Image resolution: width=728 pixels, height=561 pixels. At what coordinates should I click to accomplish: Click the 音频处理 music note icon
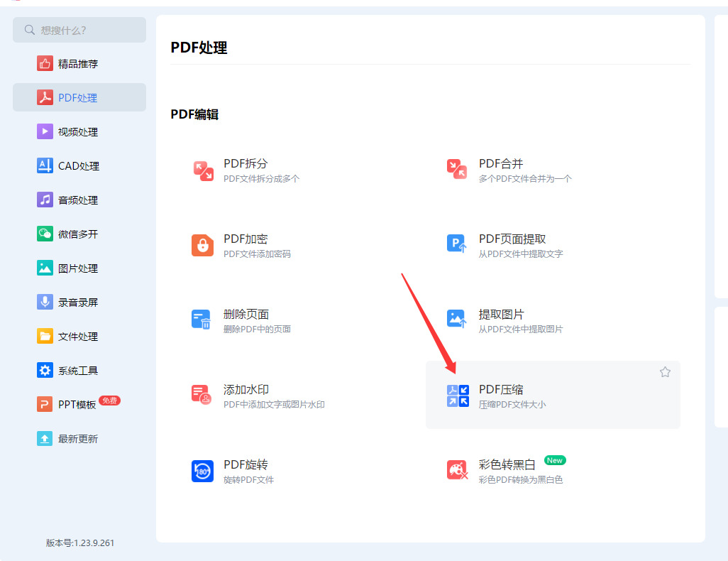click(45, 200)
